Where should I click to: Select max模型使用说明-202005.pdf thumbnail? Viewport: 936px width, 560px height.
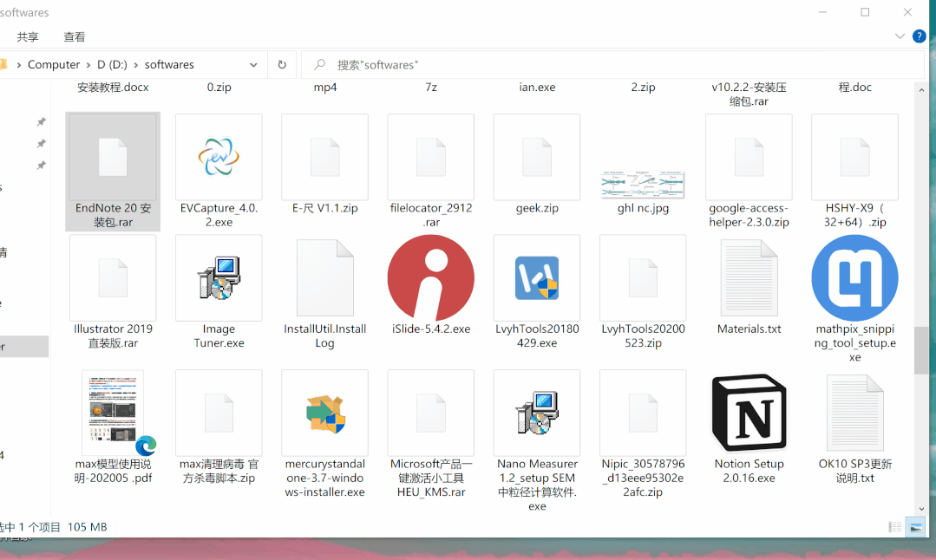[x=113, y=413]
